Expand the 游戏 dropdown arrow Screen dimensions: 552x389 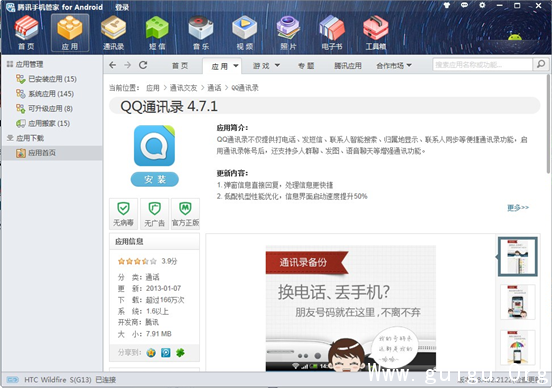277,65
